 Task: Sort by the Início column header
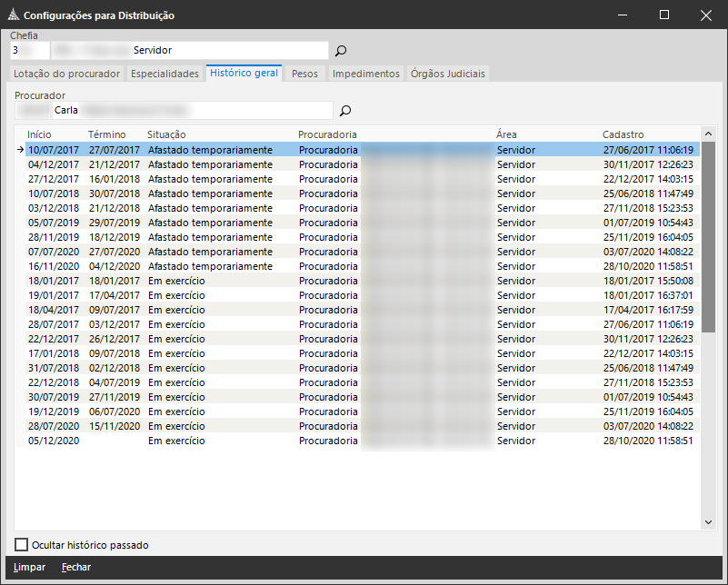click(40, 134)
